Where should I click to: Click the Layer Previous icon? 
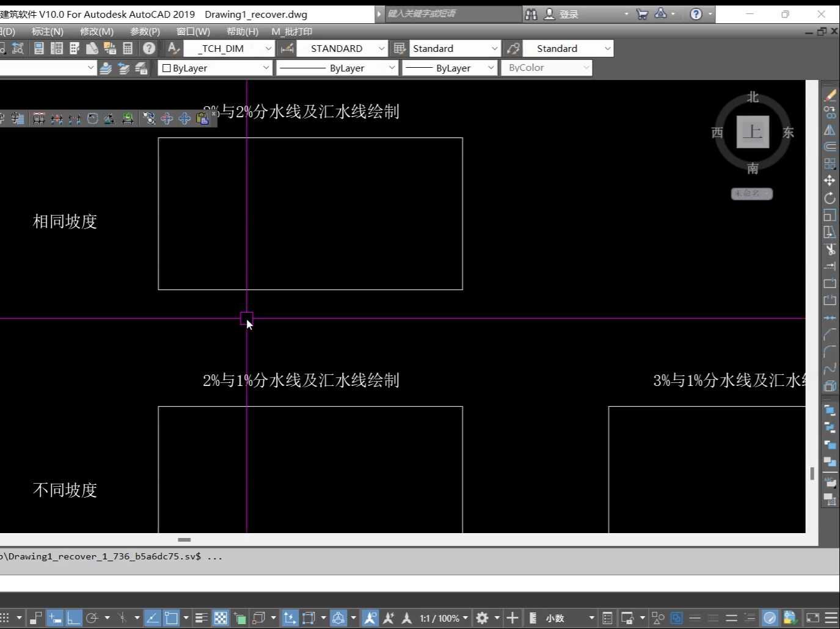(x=123, y=68)
